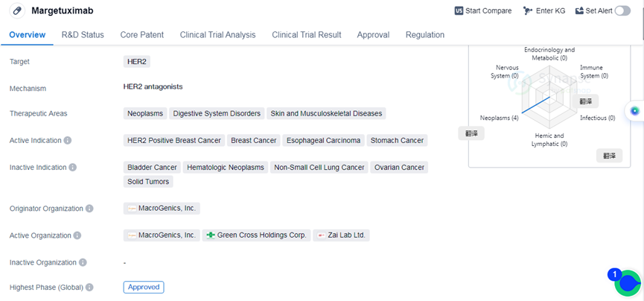Toggle the Set Alert switch
The image size is (644, 301).
(x=622, y=10)
